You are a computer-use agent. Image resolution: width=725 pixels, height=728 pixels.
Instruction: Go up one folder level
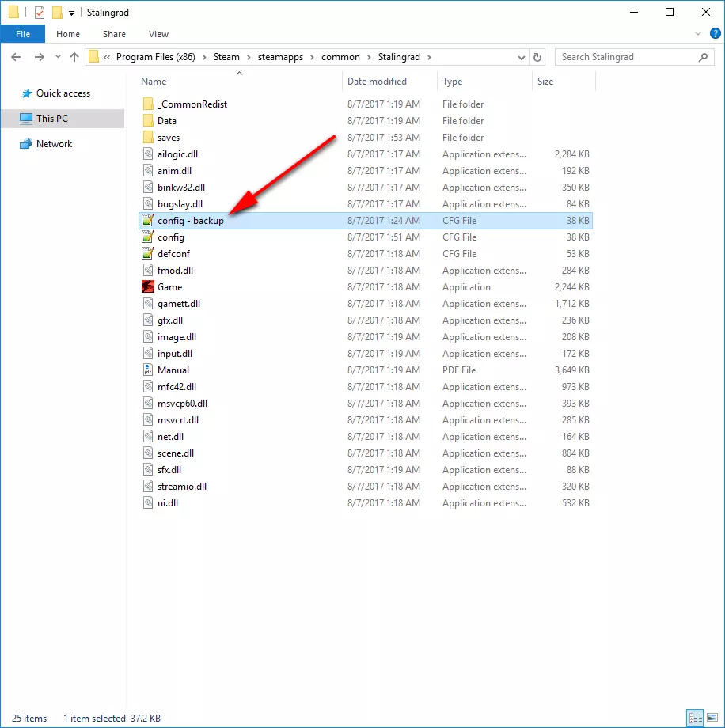(x=74, y=57)
